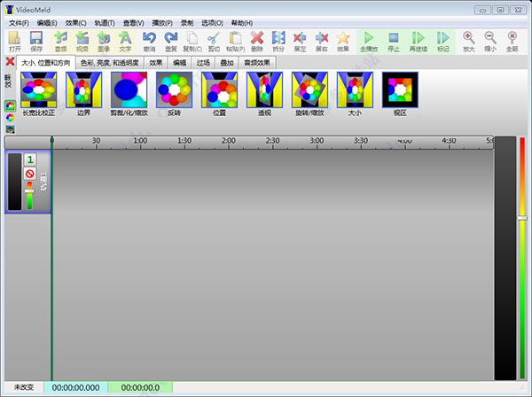This screenshot has height=397, width=532.
Task: Select the 旋转/缩放 effect thumbnail
Action: click(309, 90)
